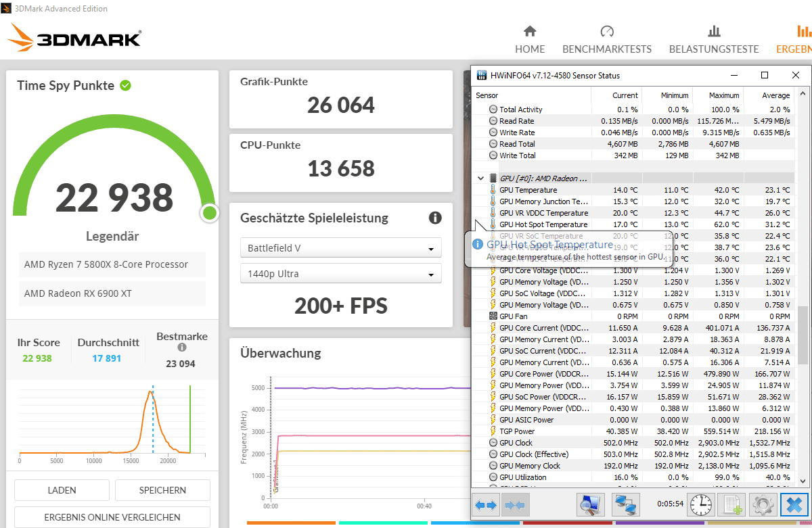This screenshot has height=528, width=812.
Task: Reset the HWiNFO clock timer icon
Action: [x=701, y=504]
